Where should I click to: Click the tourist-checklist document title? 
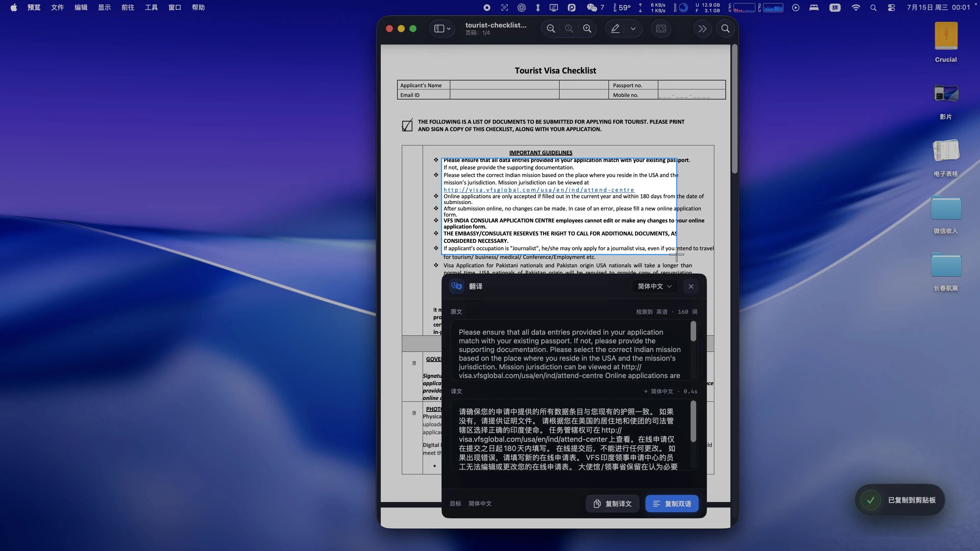[x=496, y=25]
